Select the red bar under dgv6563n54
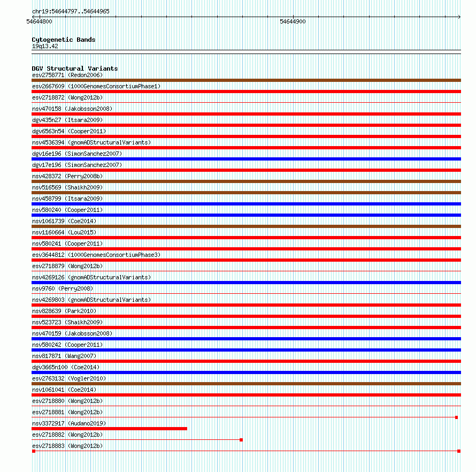Screen dimensions: 476x472 pos(246,136)
